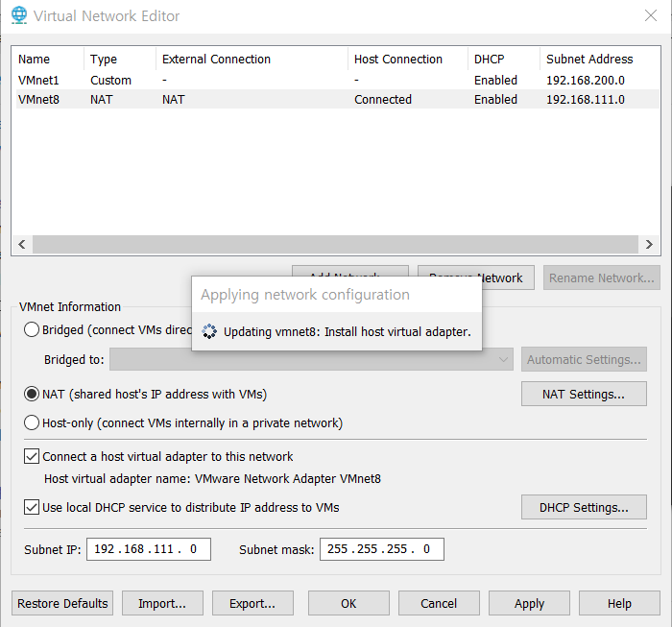Toggle Connect a host virtual adapter checkbox
This screenshot has height=627, width=672.
pyautogui.click(x=32, y=456)
